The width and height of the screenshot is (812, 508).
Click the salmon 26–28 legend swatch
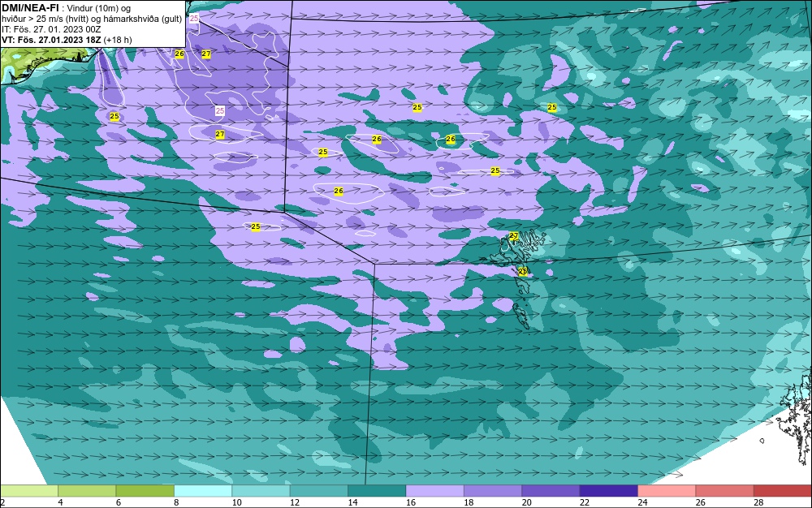point(725,491)
